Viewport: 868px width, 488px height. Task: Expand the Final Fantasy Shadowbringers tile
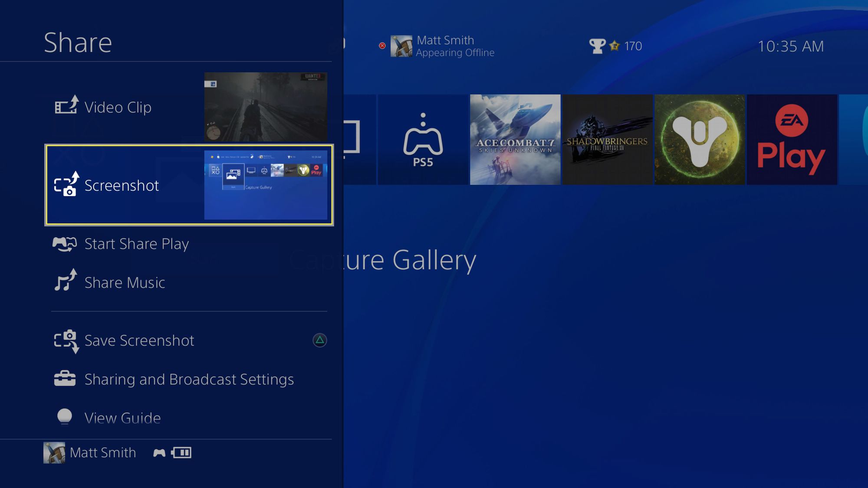tap(606, 139)
